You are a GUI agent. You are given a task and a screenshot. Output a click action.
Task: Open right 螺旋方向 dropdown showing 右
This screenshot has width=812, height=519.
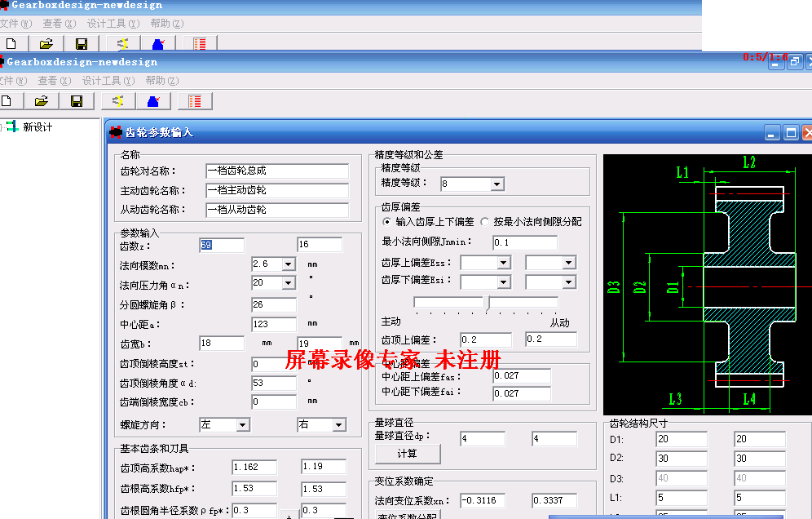(x=338, y=425)
